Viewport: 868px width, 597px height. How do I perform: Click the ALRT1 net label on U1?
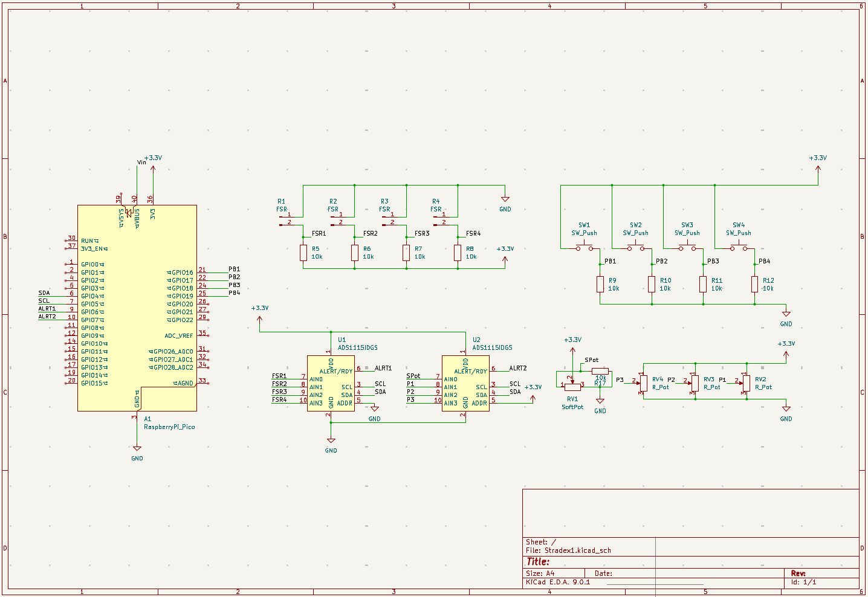tap(383, 368)
